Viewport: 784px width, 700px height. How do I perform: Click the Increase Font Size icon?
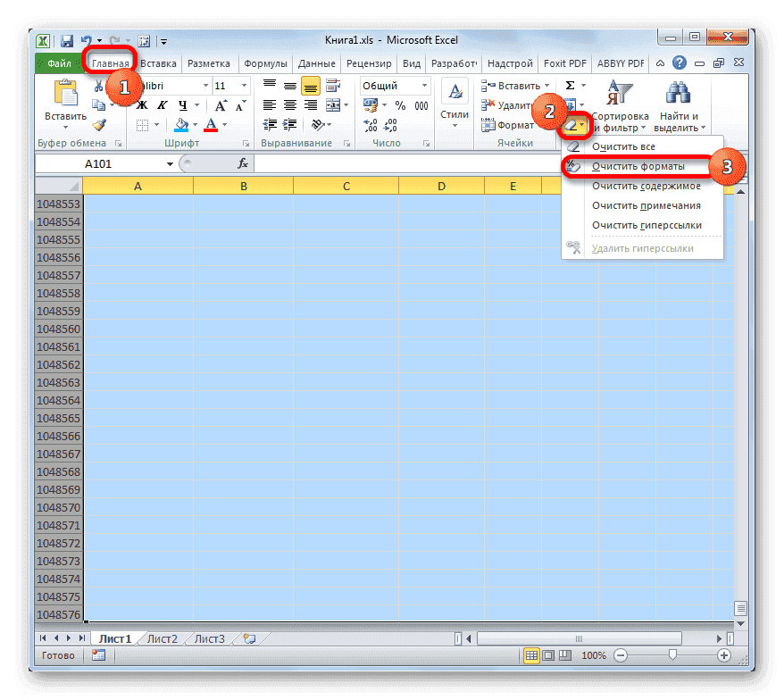click(221, 104)
